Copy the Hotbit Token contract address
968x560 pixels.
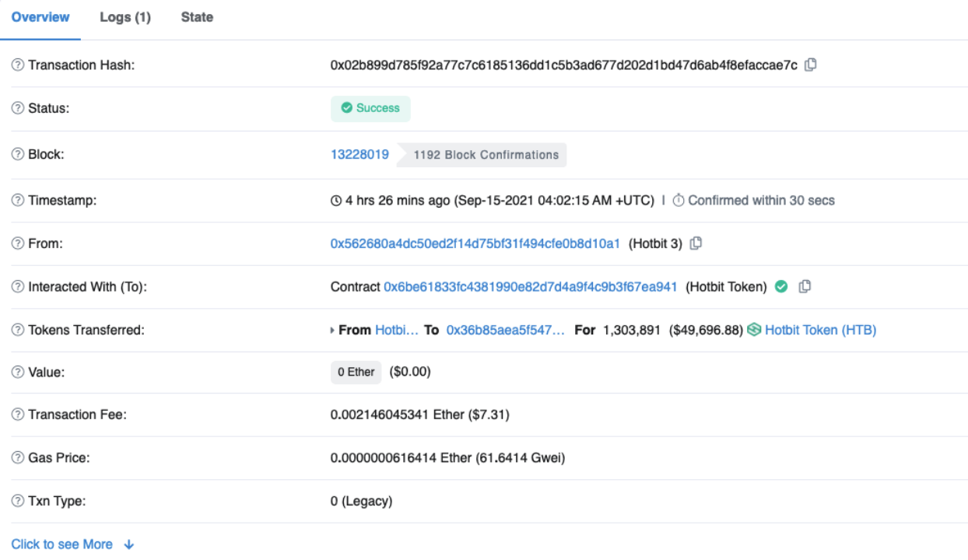click(x=805, y=287)
